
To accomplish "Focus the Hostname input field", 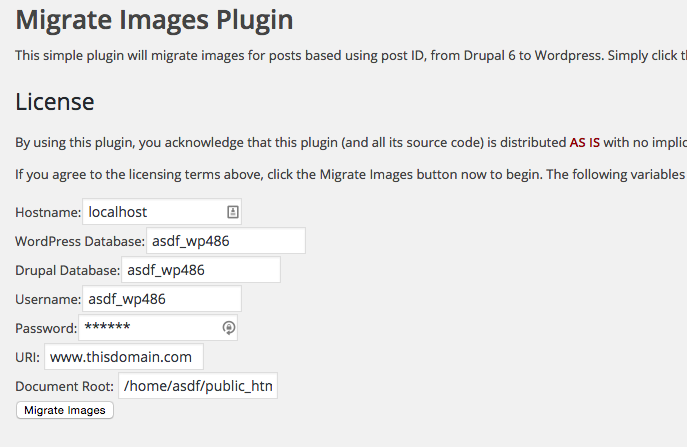I will (162, 212).
